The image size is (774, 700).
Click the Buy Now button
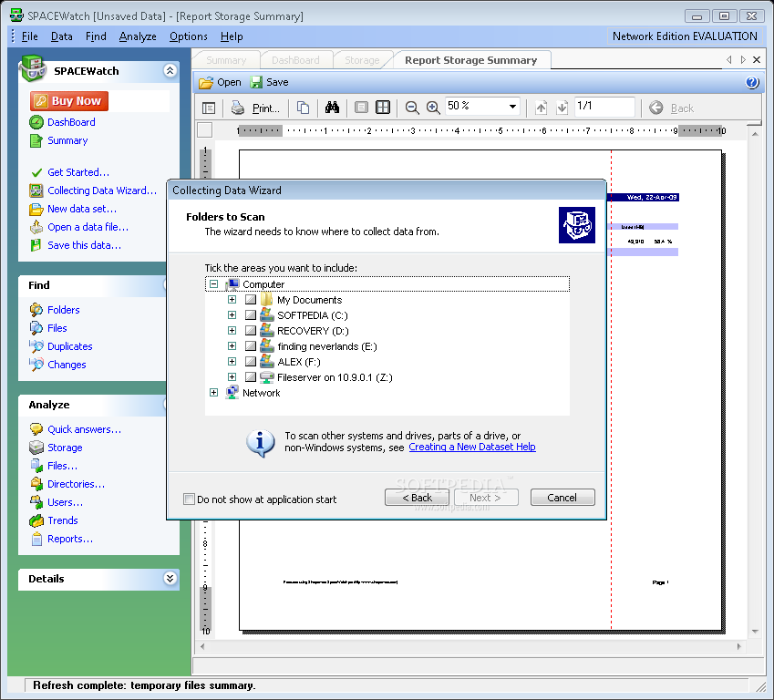coord(69,100)
